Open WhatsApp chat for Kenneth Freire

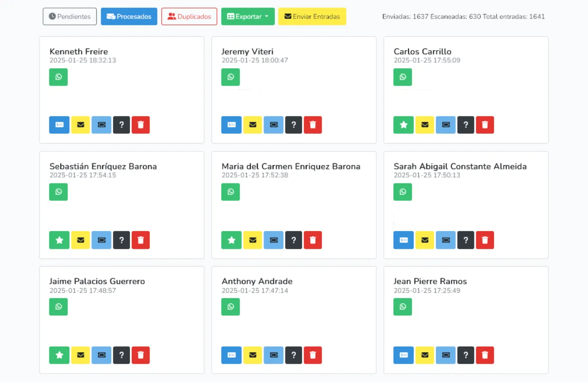[58, 77]
